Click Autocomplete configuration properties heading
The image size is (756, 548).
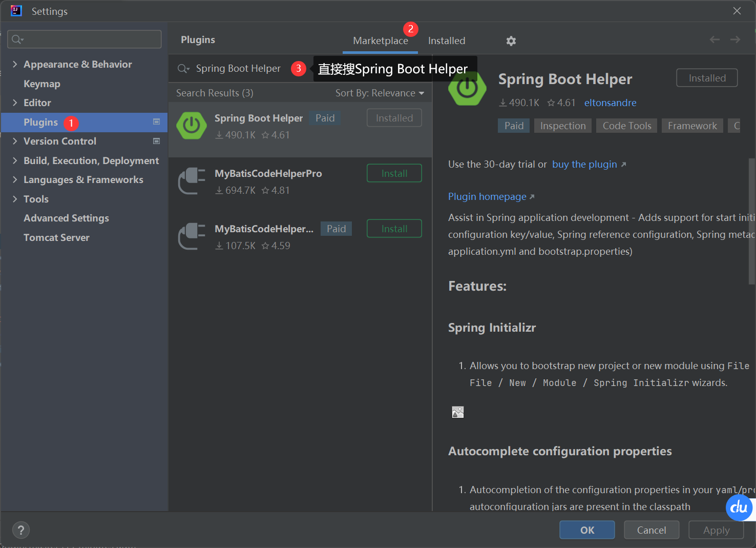(560, 451)
